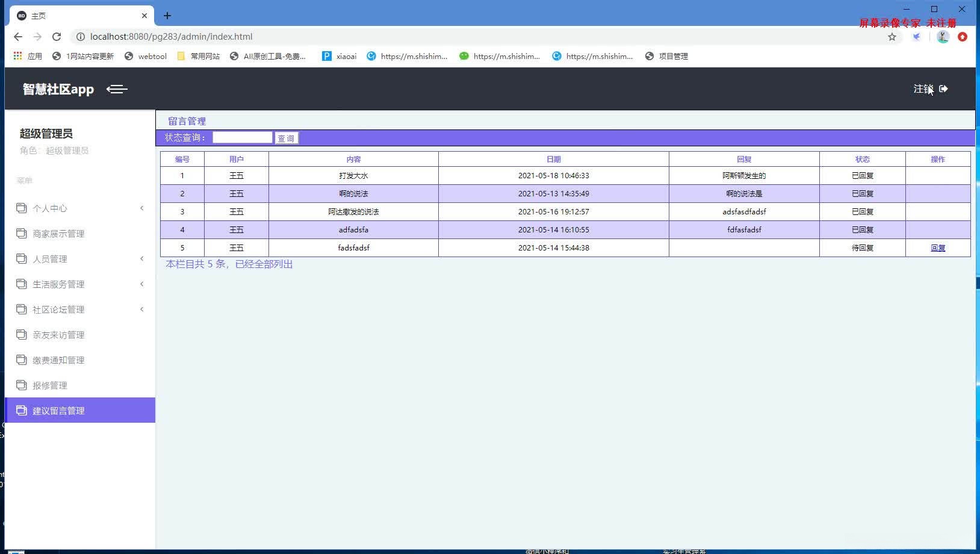Image resolution: width=980 pixels, height=554 pixels.
Task: Click the 编号 column header
Action: tap(182, 159)
